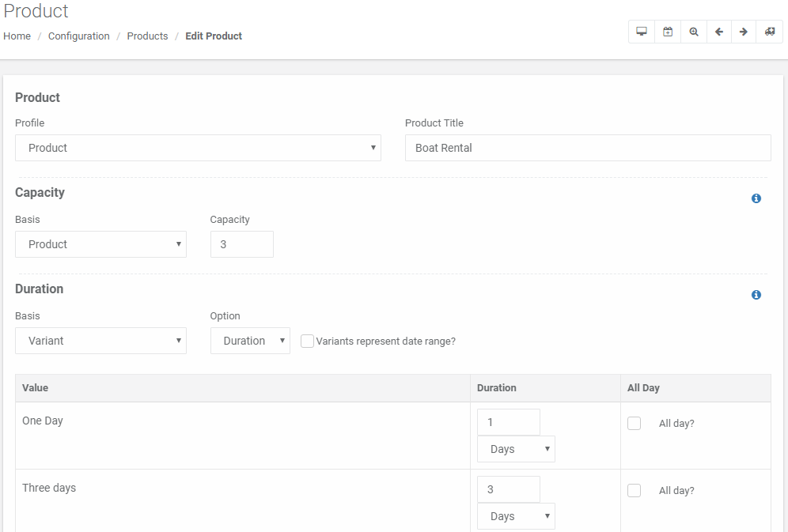Go to the Products breadcrumb link
The image size is (788, 532).
(x=147, y=36)
